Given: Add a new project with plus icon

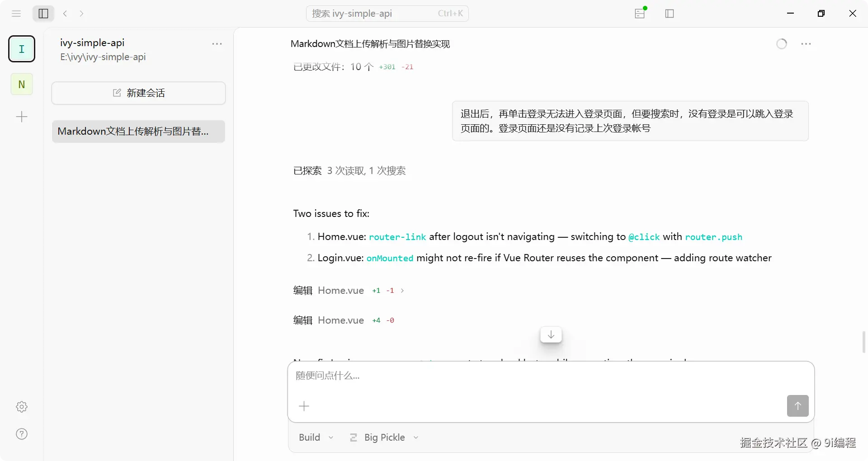Looking at the screenshot, I should coord(22,117).
